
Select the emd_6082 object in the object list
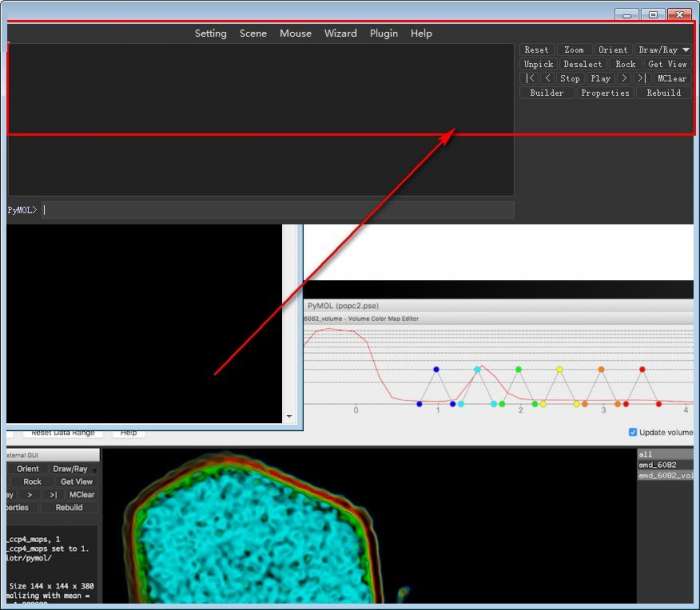click(x=660, y=465)
